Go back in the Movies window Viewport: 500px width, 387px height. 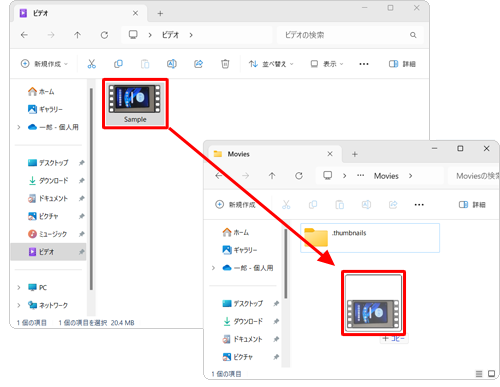point(219,176)
